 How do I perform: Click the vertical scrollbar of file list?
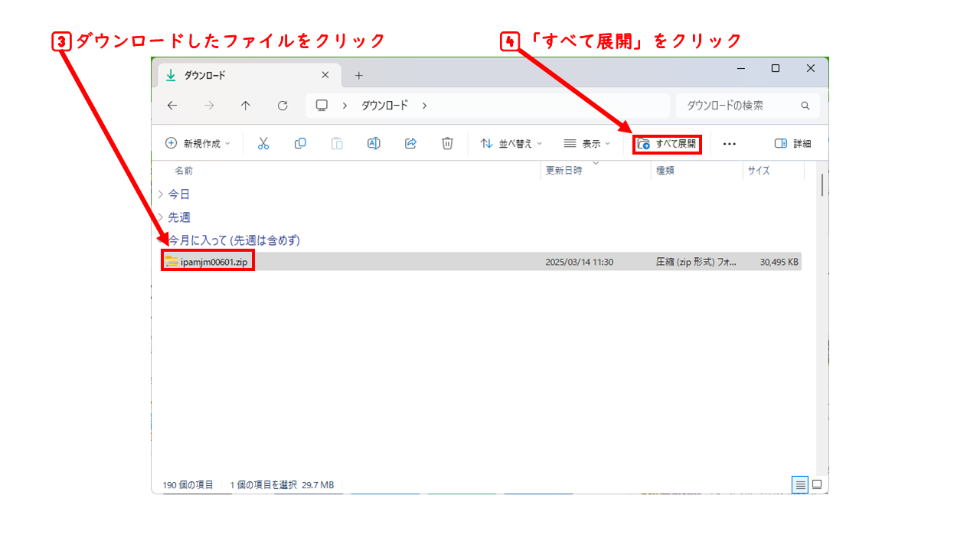click(823, 184)
